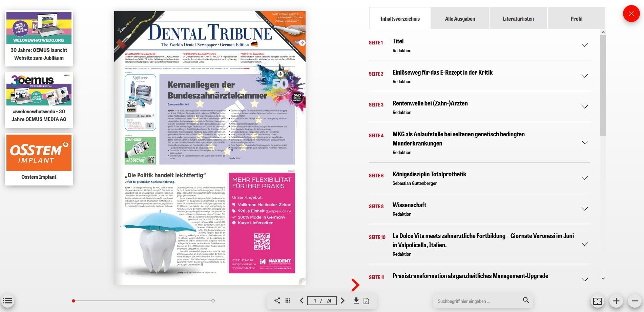Image resolution: width=644 pixels, height=312 pixels.
Task: Select the Inhaltsverzeichnis tab
Action: tap(400, 19)
